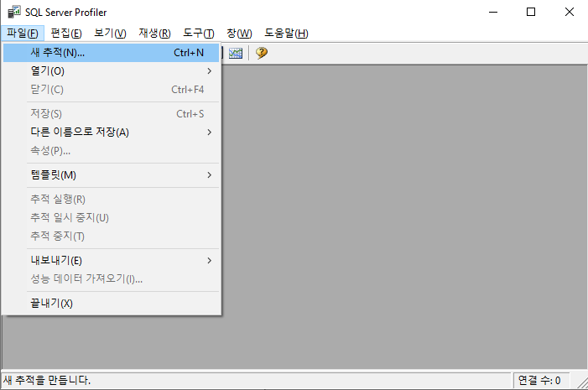Click the 연결 수: 0 status text
Viewport: 588px width, 390px height.
pyautogui.click(x=539, y=380)
